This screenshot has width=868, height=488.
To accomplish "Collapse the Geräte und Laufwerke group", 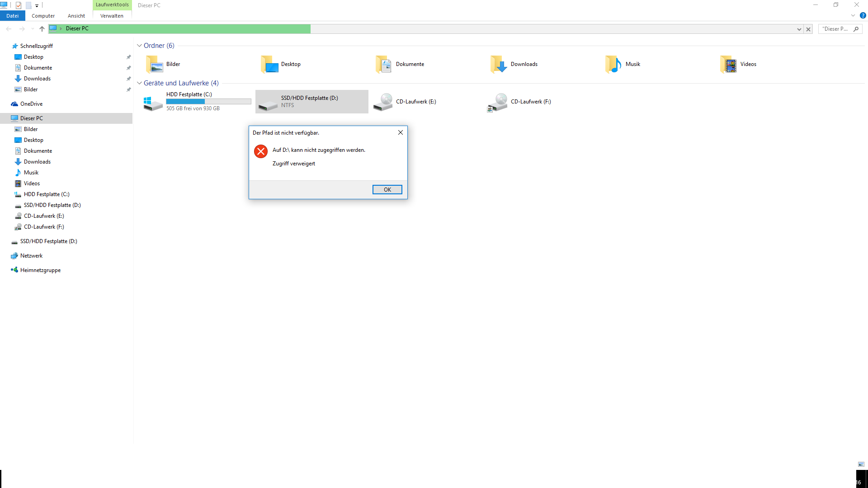I will point(139,83).
